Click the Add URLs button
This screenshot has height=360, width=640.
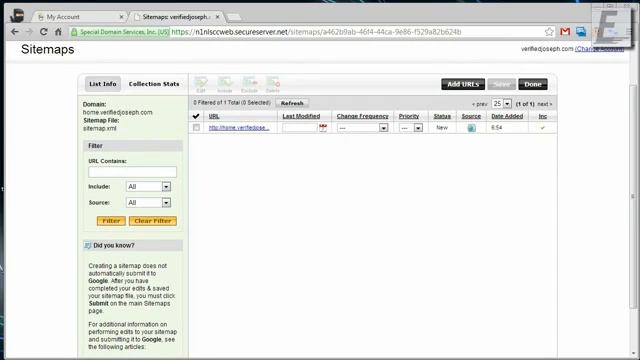[463, 84]
